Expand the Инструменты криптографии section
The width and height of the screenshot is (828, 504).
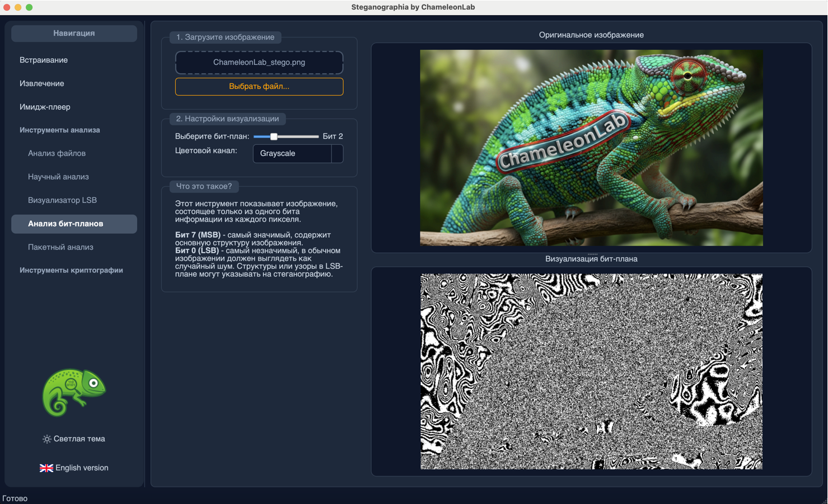70,270
